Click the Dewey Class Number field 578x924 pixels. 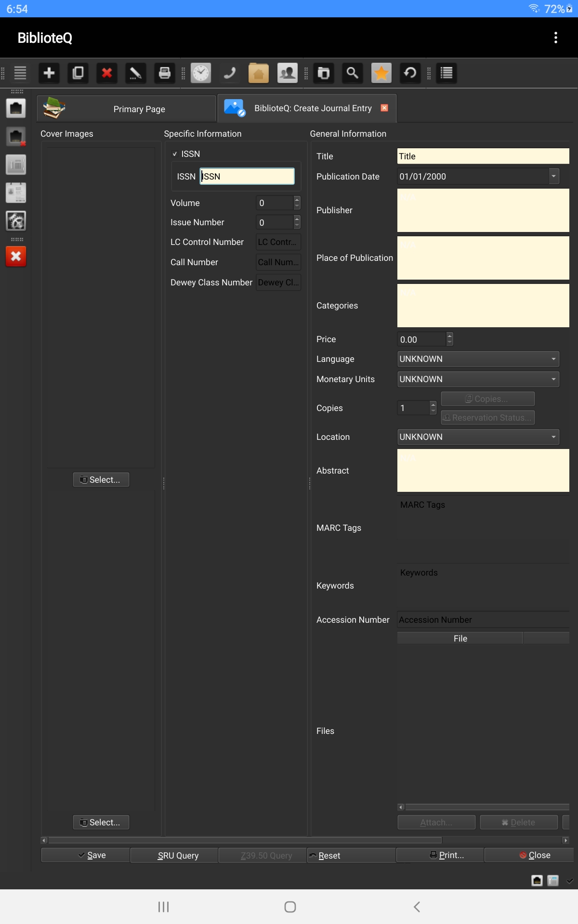tap(278, 282)
